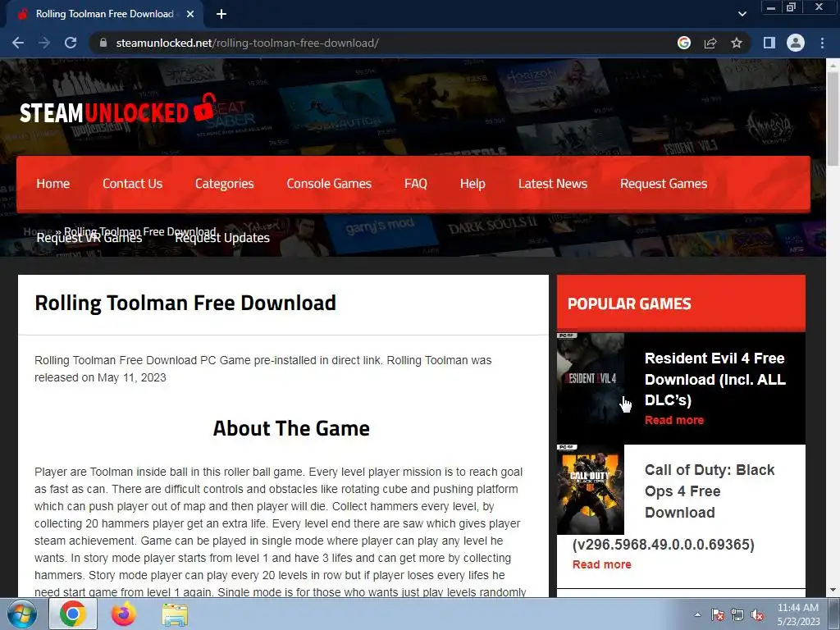Open the Resident Evil 4 Free Download title
The image size is (840, 630).
[x=715, y=379]
